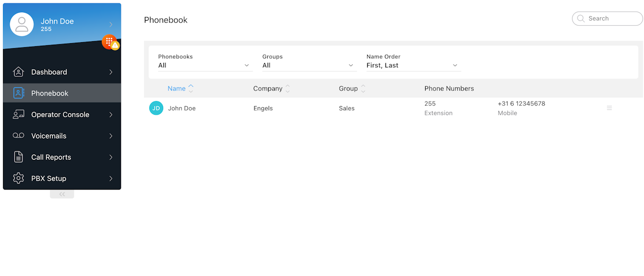Select Phonebook in the sidebar
Image resolution: width=644 pixels, height=276 pixels.
click(50, 93)
